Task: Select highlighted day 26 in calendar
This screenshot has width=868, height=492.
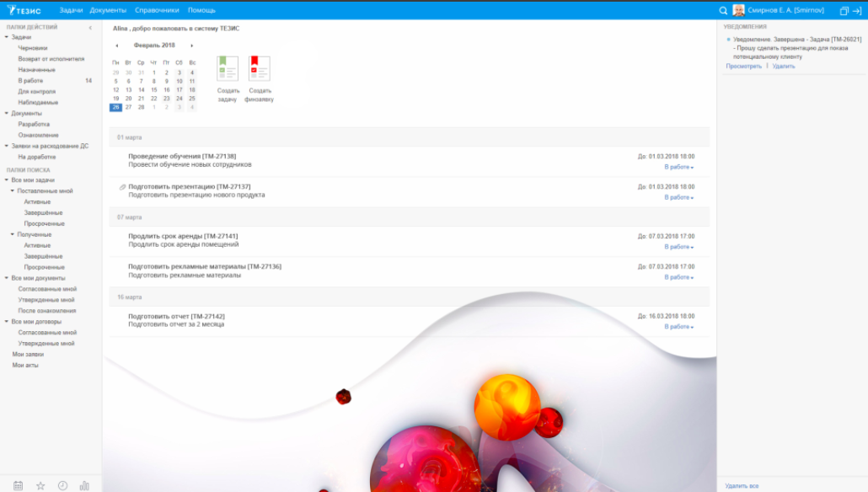Action: (x=115, y=107)
